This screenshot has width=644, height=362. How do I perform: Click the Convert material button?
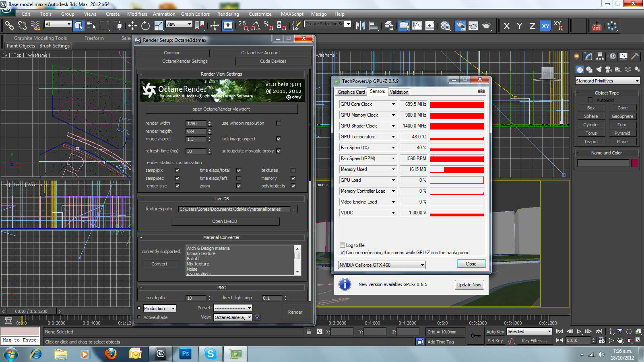160,264
